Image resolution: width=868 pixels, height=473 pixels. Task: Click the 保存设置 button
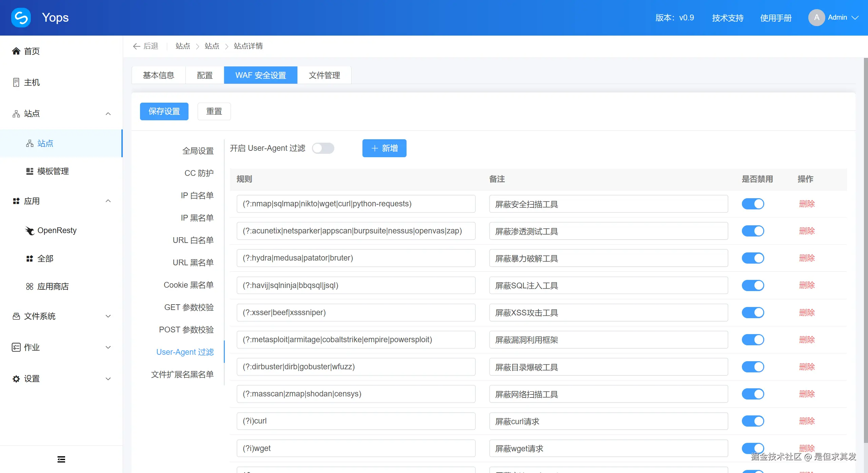164,111
